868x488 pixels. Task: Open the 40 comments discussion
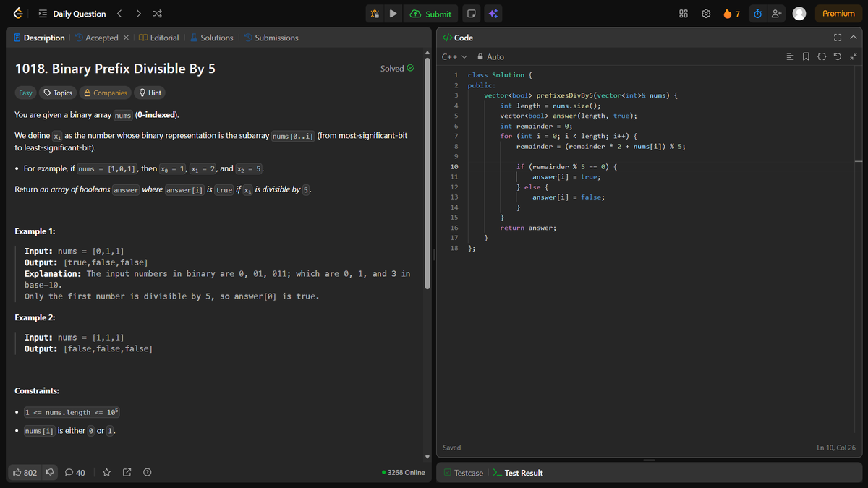[75, 473]
